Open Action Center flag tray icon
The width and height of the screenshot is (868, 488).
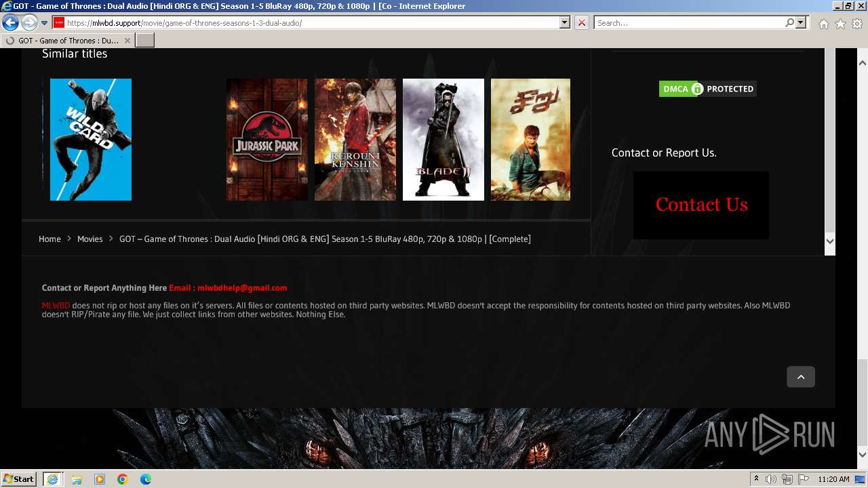(x=803, y=479)
